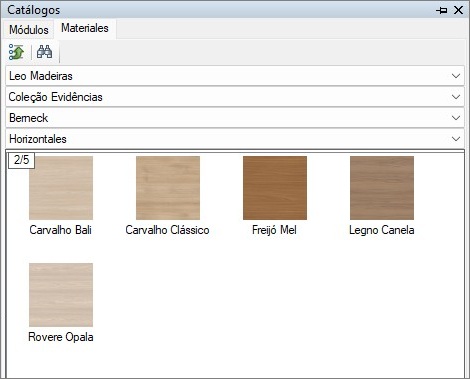Click the Carvalho Clássico label
The image size is (470, 379).
pos(167,230)
